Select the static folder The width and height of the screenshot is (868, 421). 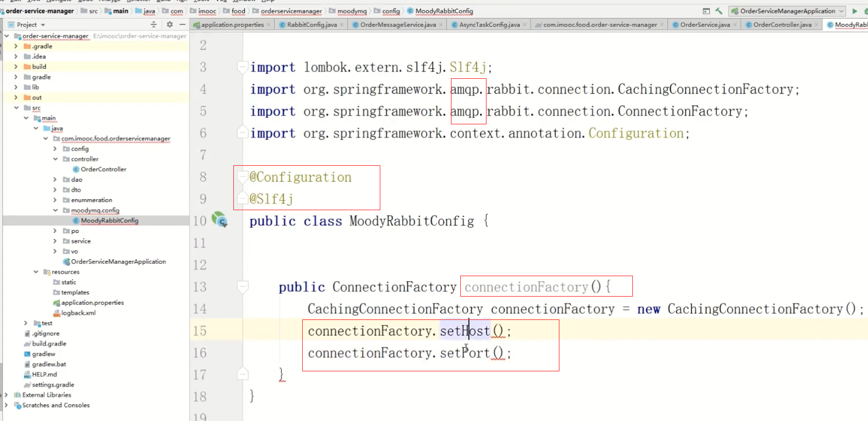(65, 282)
